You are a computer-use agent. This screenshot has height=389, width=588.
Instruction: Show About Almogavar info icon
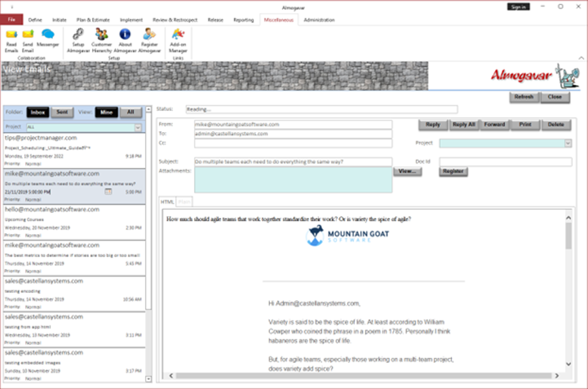125,41
